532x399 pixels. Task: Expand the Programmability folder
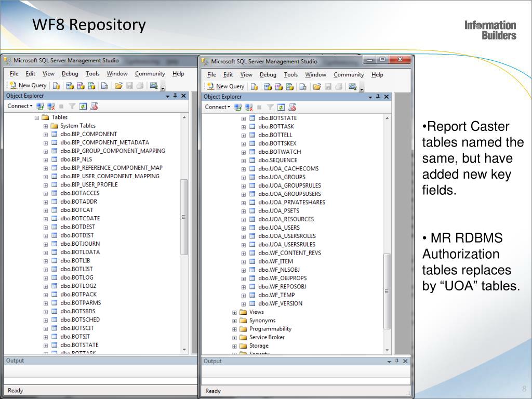[x=234, y=329]
